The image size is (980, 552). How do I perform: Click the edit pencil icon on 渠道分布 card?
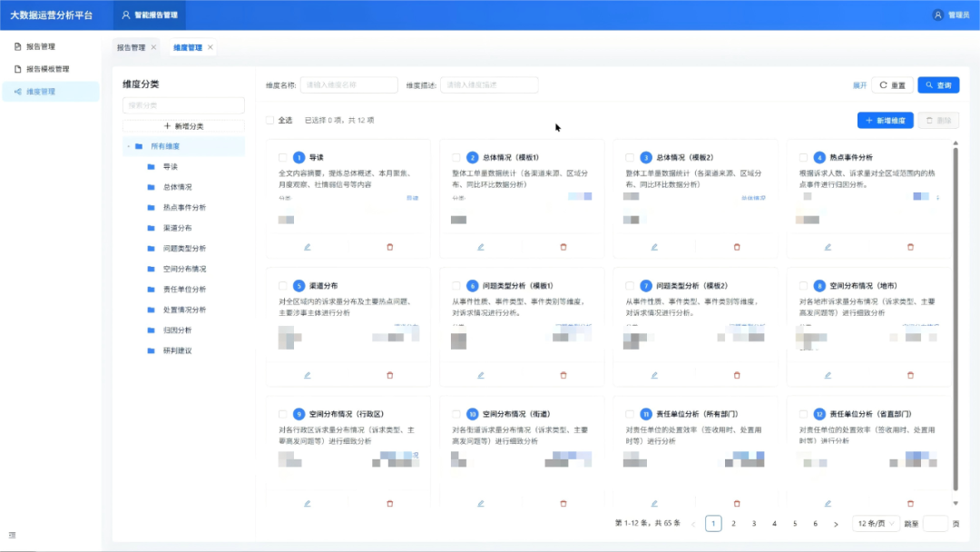(x=307, y=373)
